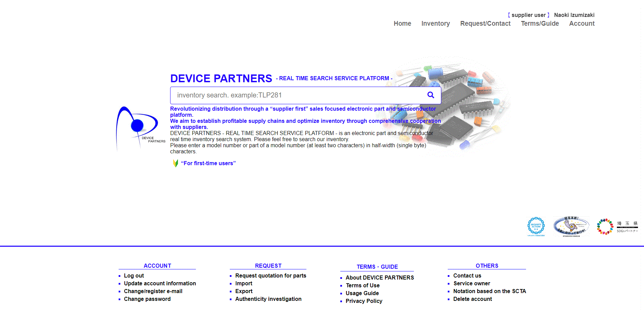The image size is (644, 310).
Task: Click the ACCOUNT footer heading
Action: (157, 266)
